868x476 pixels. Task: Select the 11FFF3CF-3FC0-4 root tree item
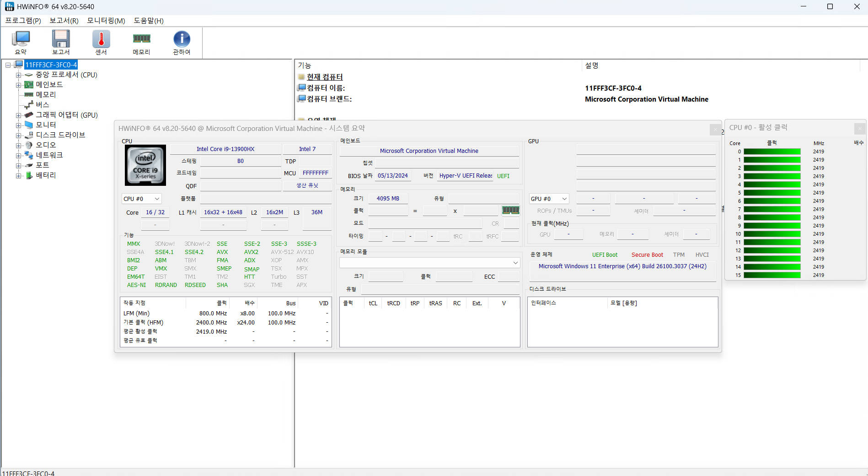point(51,65)
